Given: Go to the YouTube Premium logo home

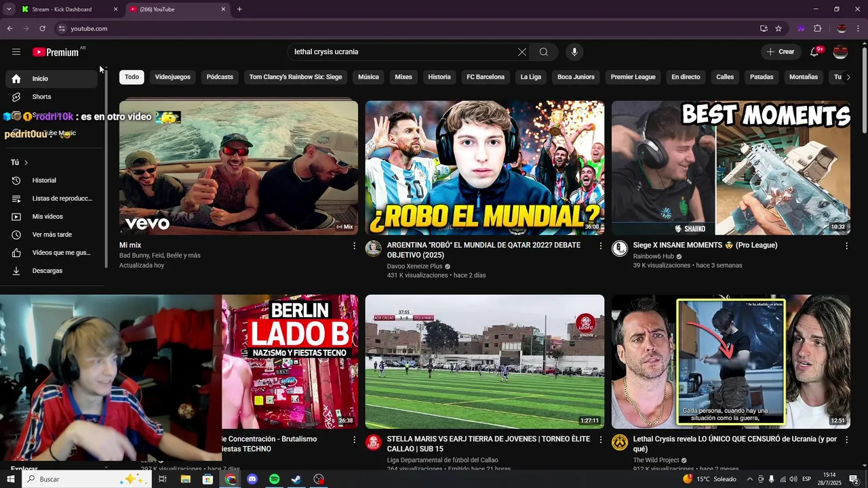Looking at the screenshot, I should click(56, 52).
